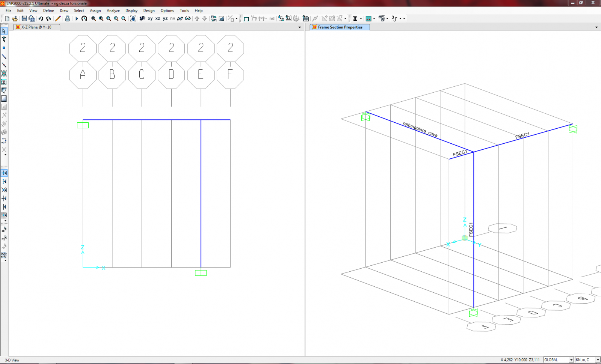
Task: Open the Design menu
Action: coord(149,11)
